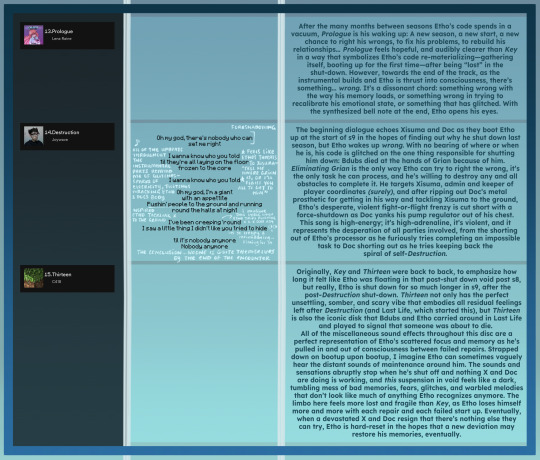
Task: Click the paragraph beginning 'Originally, Key and Thirteen were back'
Action: (x=406, y=299)
